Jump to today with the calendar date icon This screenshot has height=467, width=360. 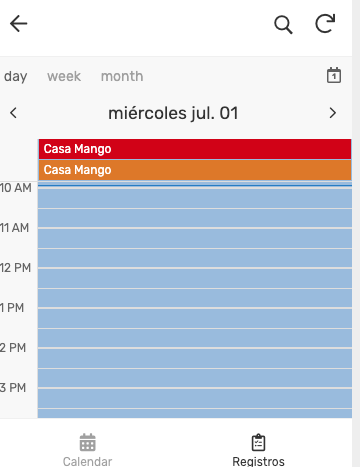tap(334, 75)
